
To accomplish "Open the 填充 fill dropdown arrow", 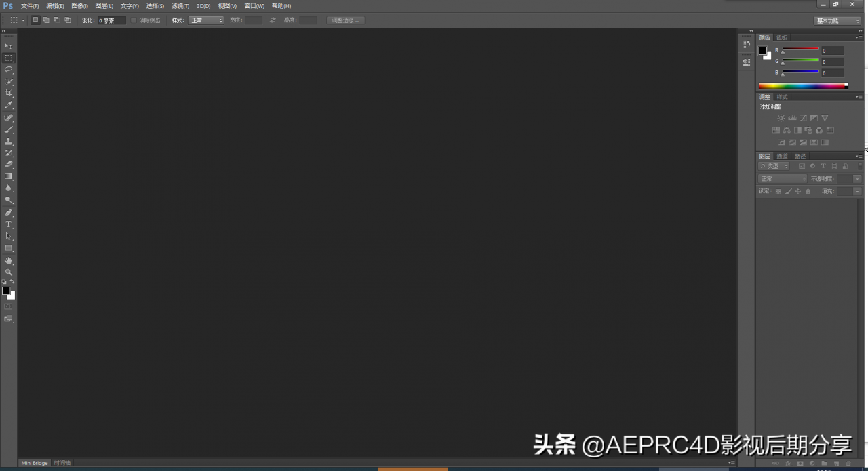I will tap(857, 192).
